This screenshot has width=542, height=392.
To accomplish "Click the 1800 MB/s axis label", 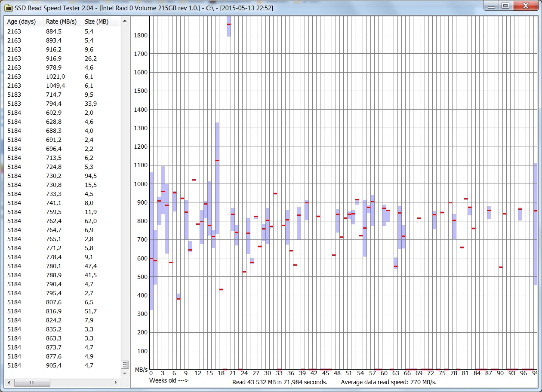I will click(141, 35).
